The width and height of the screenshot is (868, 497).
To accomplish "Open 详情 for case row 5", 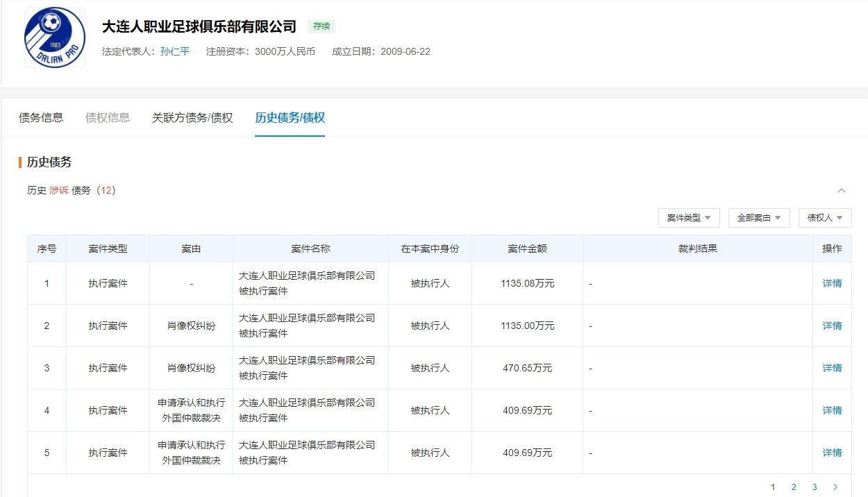I will [832, 453].
